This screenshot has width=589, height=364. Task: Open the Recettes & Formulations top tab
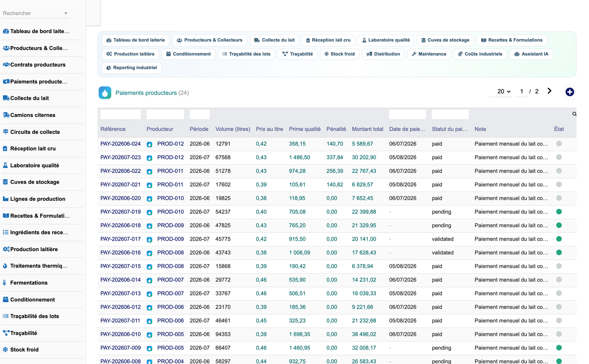[x=512, y=40]
